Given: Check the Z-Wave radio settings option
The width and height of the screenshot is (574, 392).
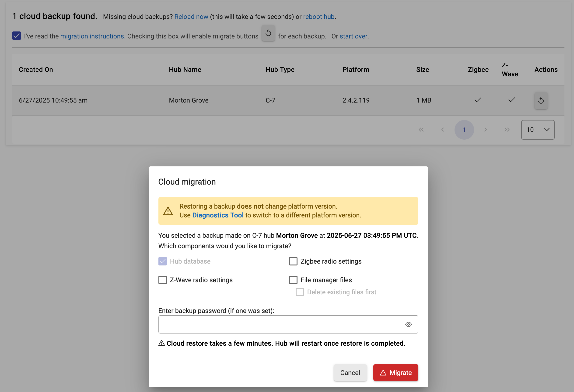Looking at the screenshot, I should [163, 280].
